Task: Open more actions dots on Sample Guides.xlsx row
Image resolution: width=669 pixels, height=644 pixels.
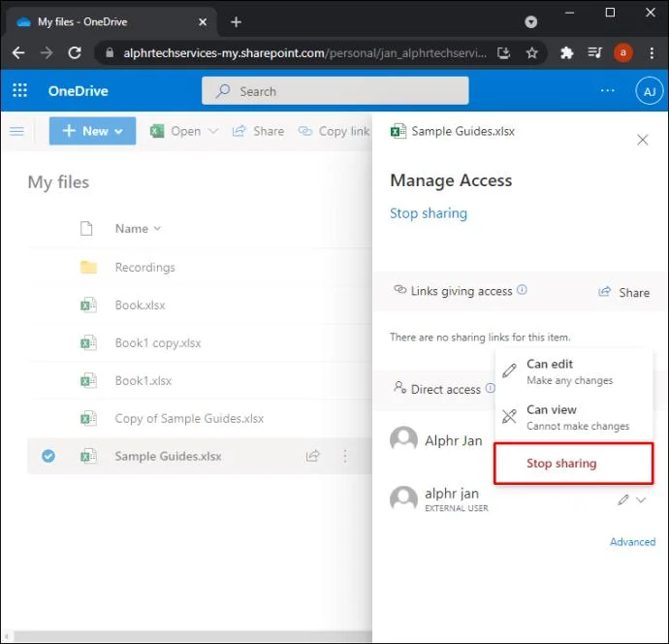Action: coord(345,456)
